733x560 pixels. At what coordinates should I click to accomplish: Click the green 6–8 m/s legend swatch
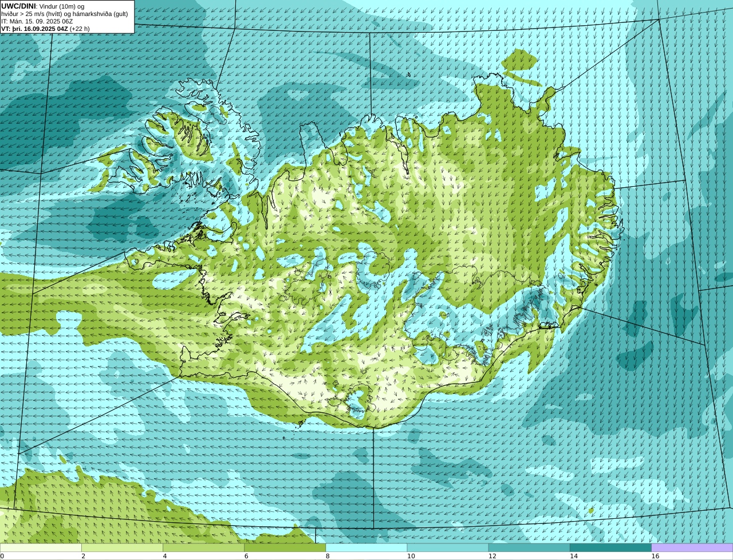pyautogui.click(x=285, y=547)
